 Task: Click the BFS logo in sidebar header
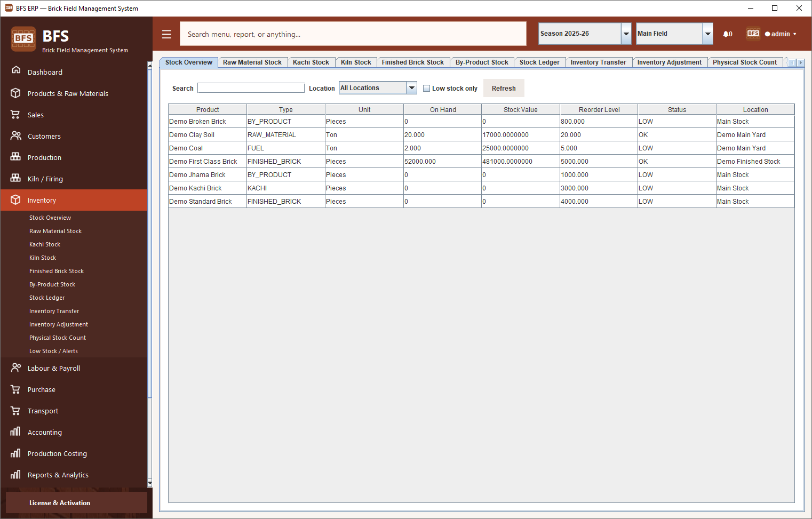click(23, 38)
